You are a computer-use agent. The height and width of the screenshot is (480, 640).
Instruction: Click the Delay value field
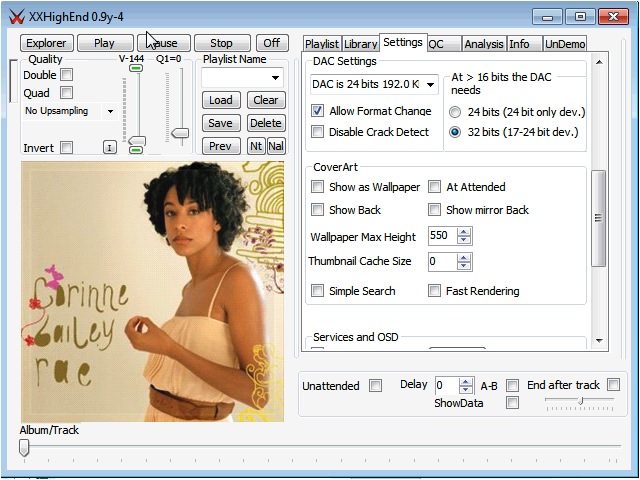(x=447, y=385)
